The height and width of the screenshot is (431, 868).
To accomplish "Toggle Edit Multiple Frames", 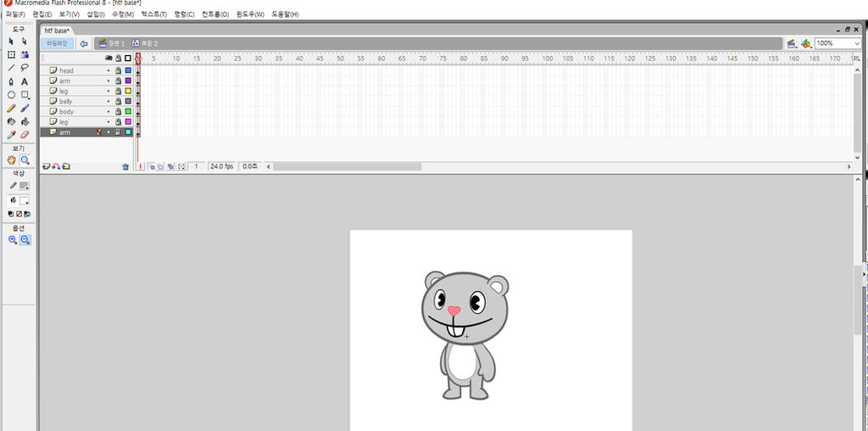I will (x=170, y=166).
